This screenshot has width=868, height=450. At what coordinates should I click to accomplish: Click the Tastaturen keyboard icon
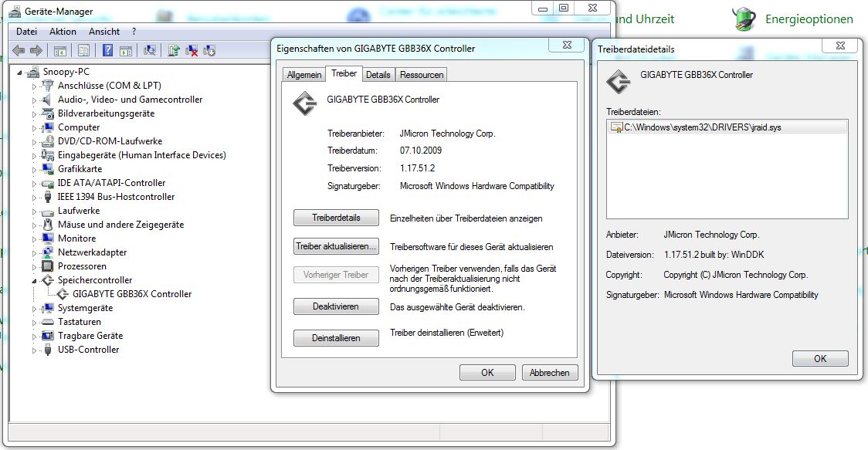click(48, 322)
